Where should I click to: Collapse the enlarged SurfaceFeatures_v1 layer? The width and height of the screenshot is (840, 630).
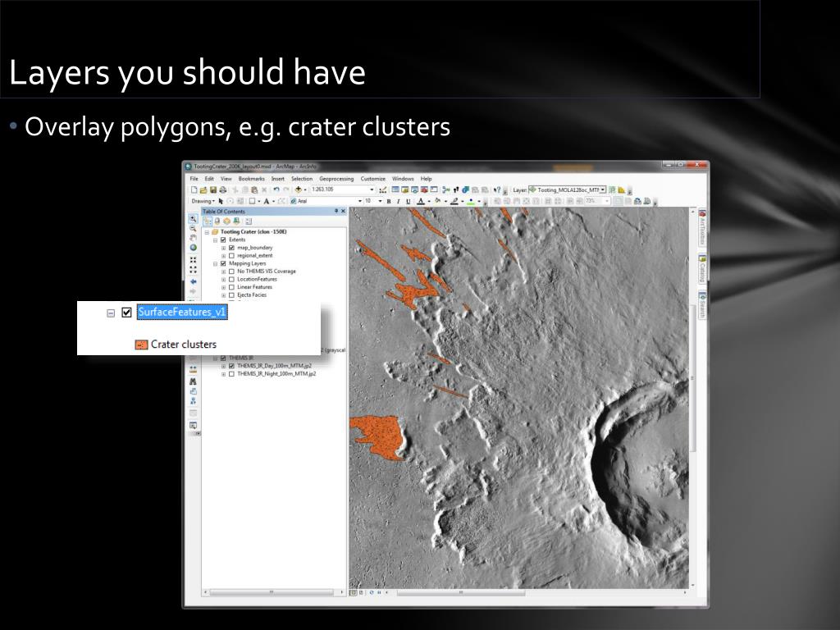111,313
